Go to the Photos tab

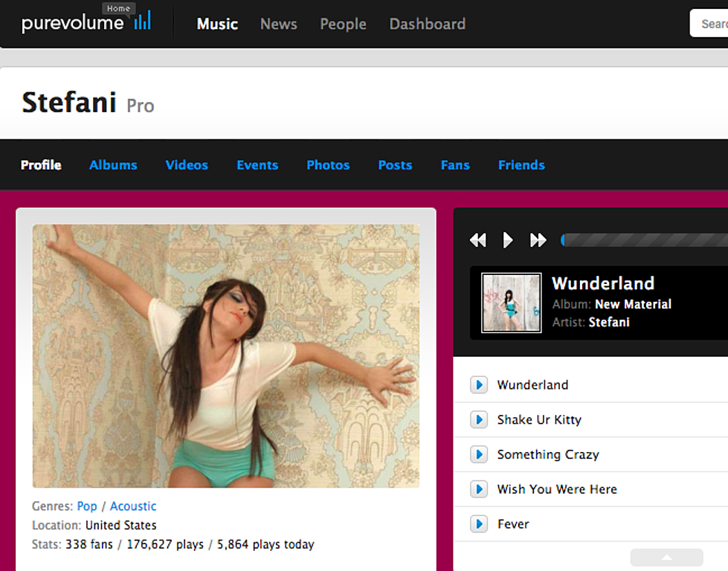[x=328, y=165]
